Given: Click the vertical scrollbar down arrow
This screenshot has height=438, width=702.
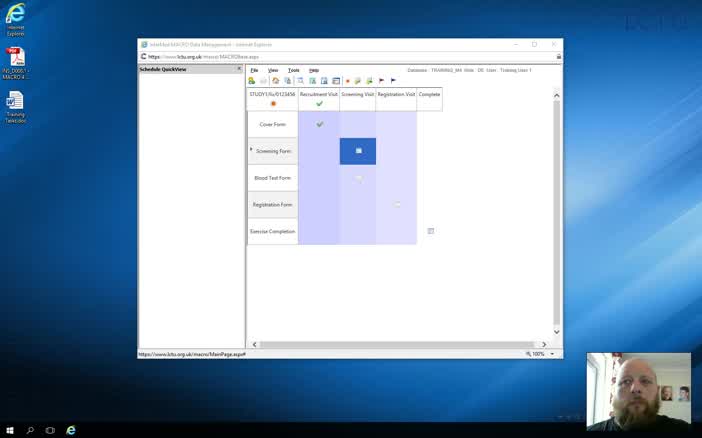Looking at the screenshot, I should coord(557,332).
